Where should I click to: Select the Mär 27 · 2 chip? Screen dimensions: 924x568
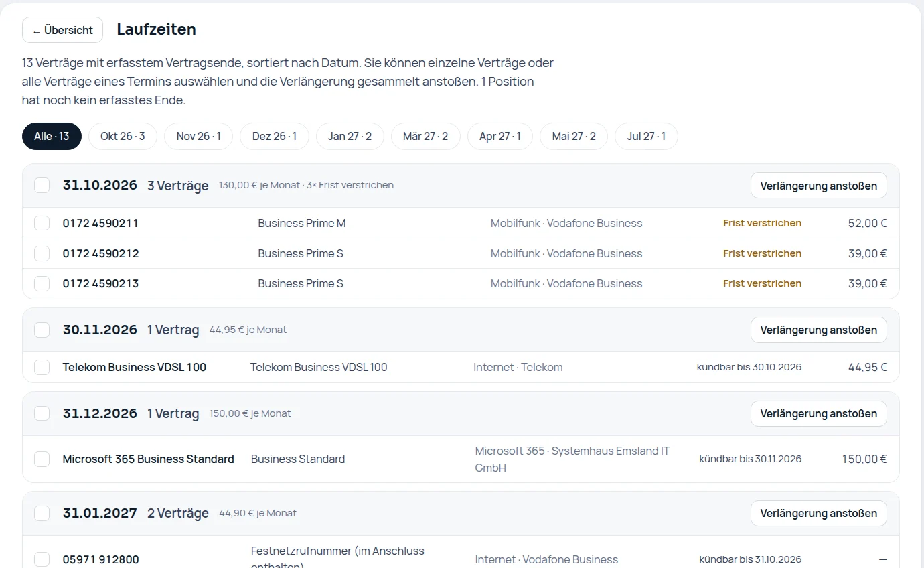pos(426,136)
